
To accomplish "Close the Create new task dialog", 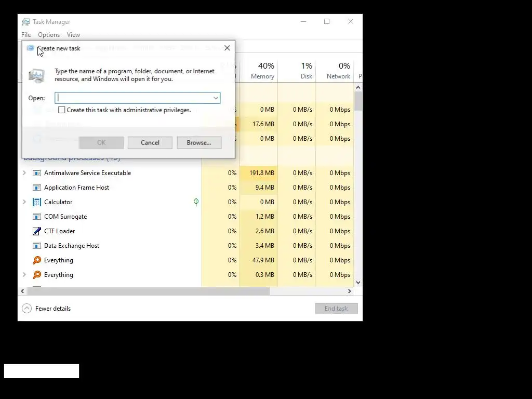I will coord(228,48).
